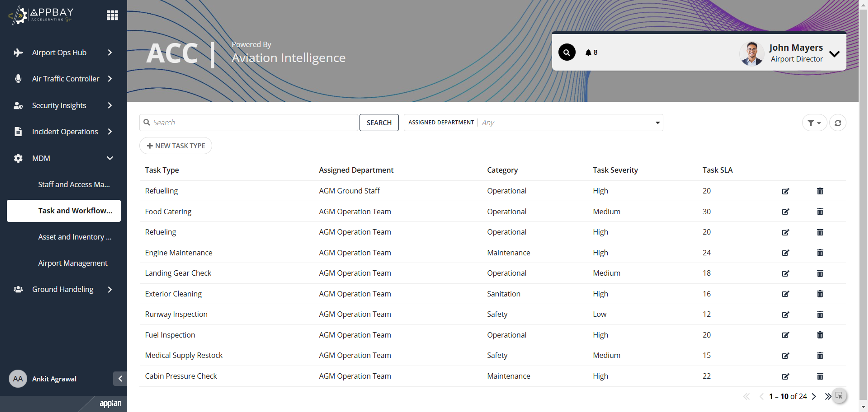Go to next page of results

click(814, 396)
